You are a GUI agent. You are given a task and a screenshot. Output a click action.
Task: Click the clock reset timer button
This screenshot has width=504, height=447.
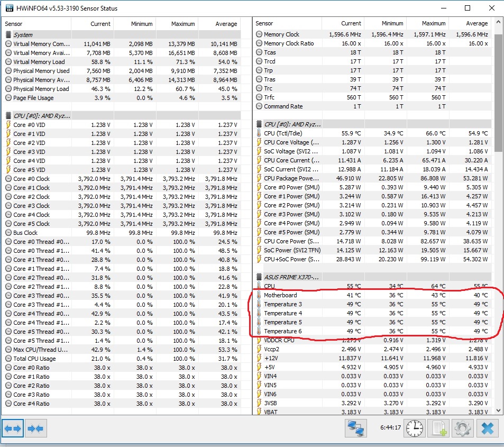click(415, 428)
